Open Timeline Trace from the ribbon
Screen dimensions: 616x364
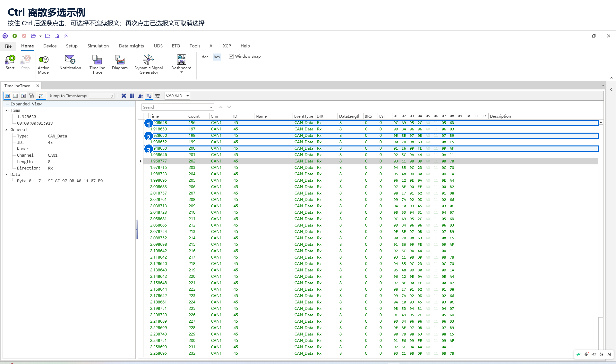(x=97, y=64)
